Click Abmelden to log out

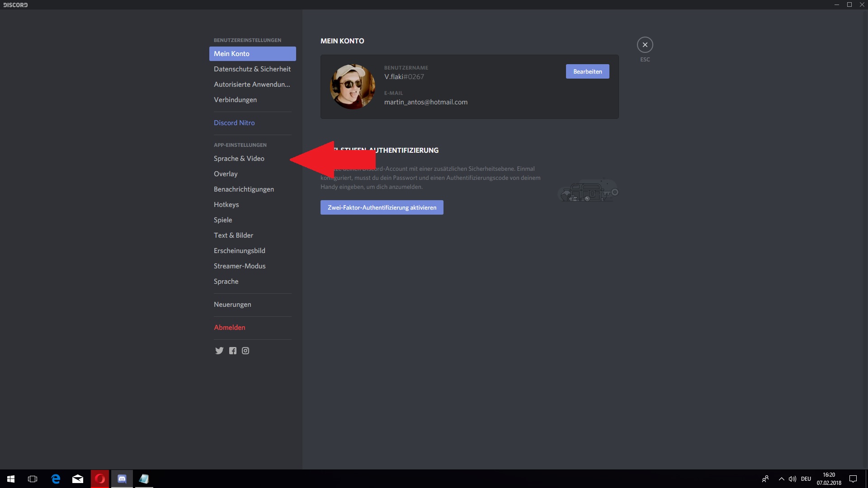coord(252,328)
